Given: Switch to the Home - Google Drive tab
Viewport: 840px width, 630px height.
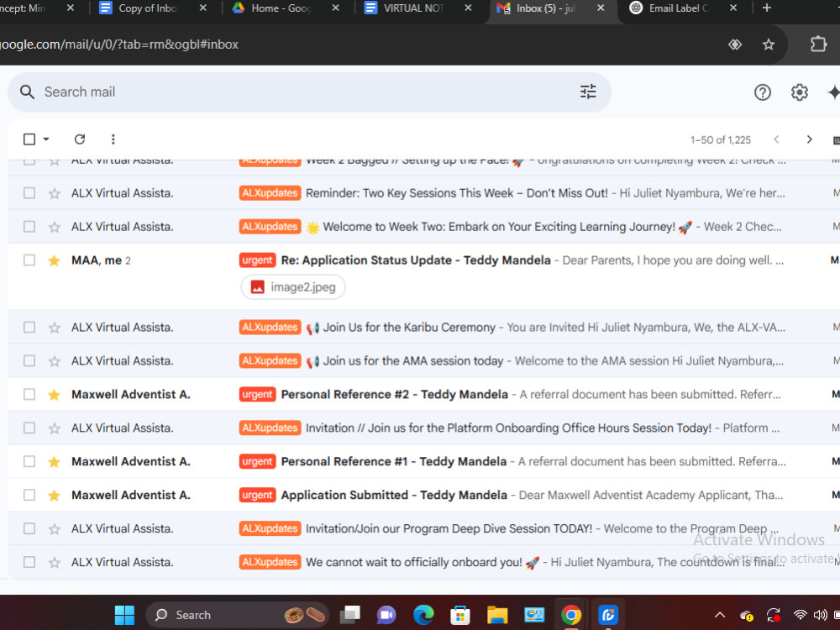Looking at the screenshot, I should coord(287,8).
